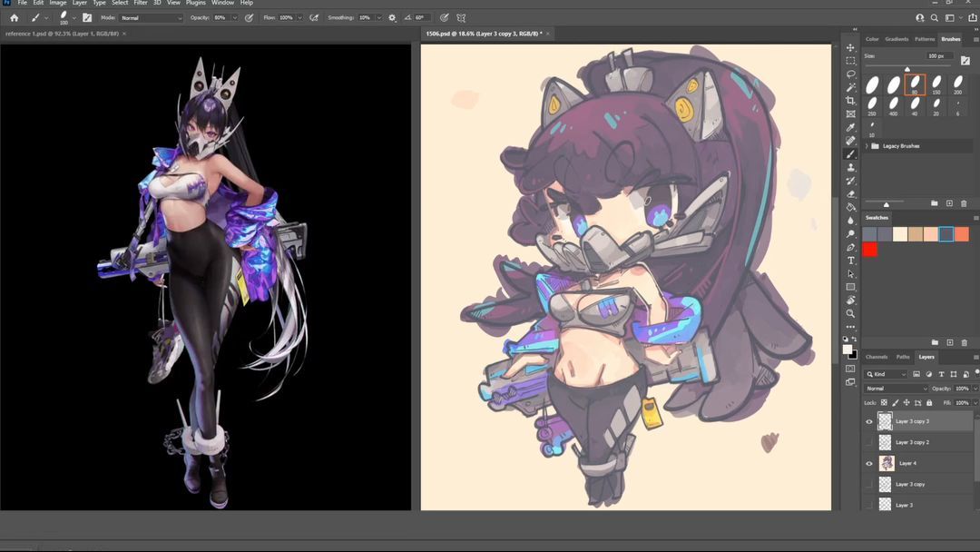Viewport: 980px width, 552px height.
Task: Select the Hand tool
Action: (850, 301)
